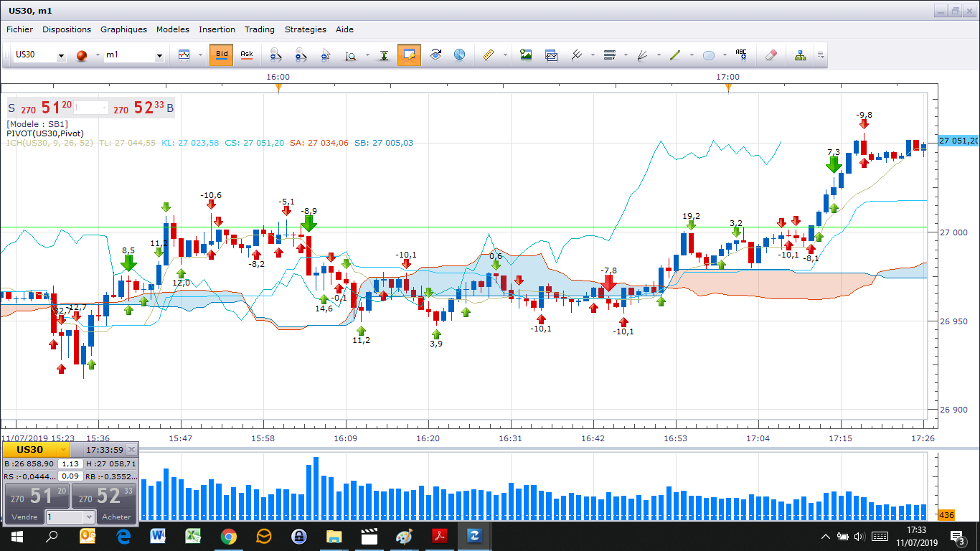This screenshot has height=551, width=980.
Task: Open the Dispositions menu
Action: (x=67, y=29)
